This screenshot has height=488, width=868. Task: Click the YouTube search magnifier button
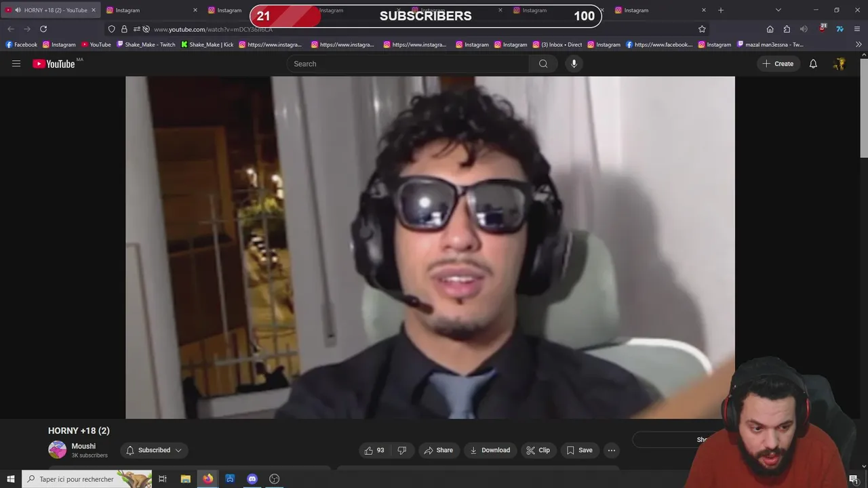point(543,64)
